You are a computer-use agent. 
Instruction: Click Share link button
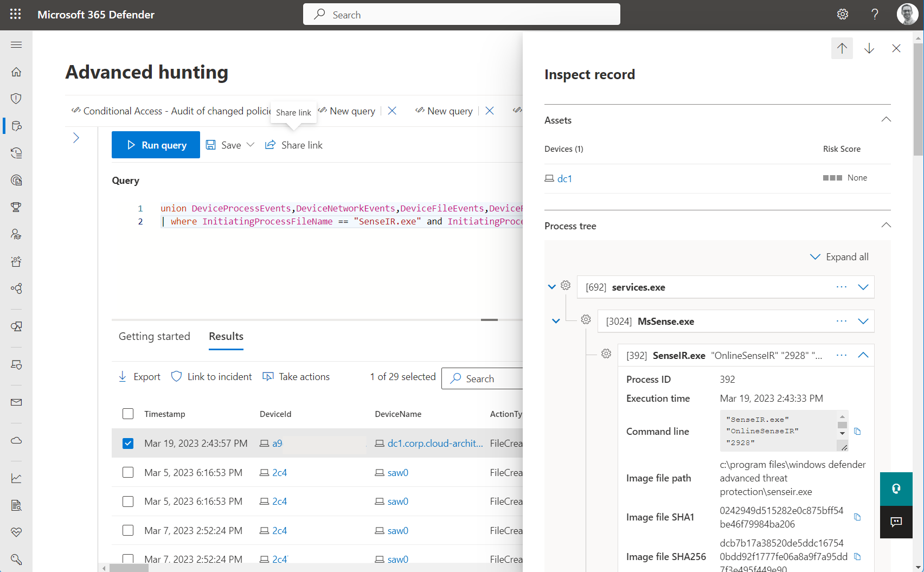coord(293,145)
